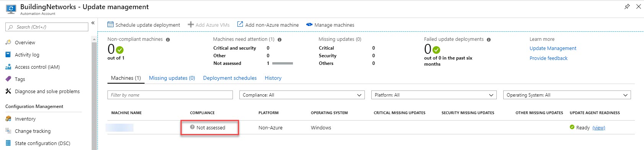Image resolution: width=644 pixels, height=150 pixels.
Task: Click UPDATE AGENT READINESS column header
Action: point(595,113)
